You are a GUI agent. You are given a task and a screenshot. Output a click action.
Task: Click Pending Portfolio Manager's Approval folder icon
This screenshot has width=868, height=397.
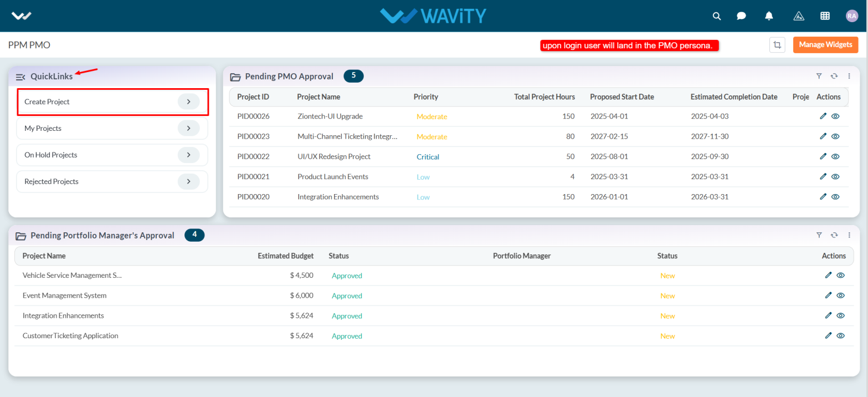21,236
